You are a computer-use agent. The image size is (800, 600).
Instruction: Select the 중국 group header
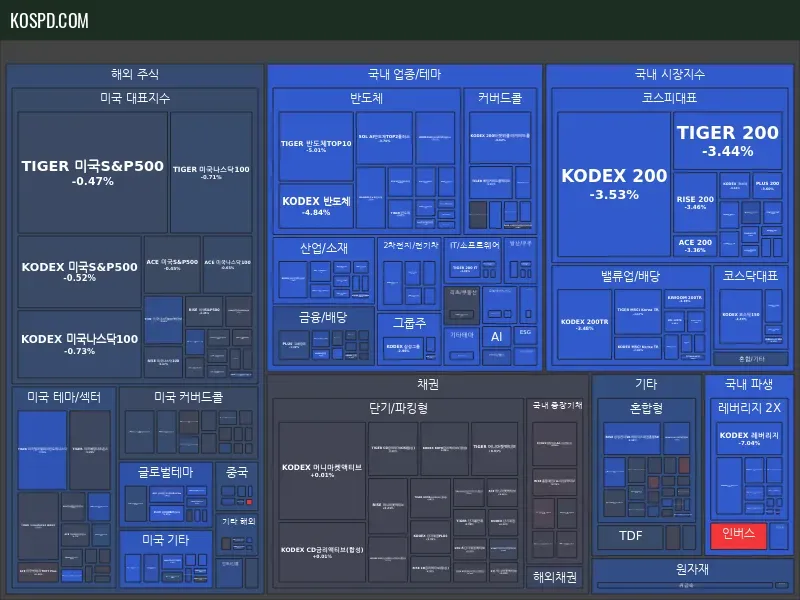tap(237, 471)
